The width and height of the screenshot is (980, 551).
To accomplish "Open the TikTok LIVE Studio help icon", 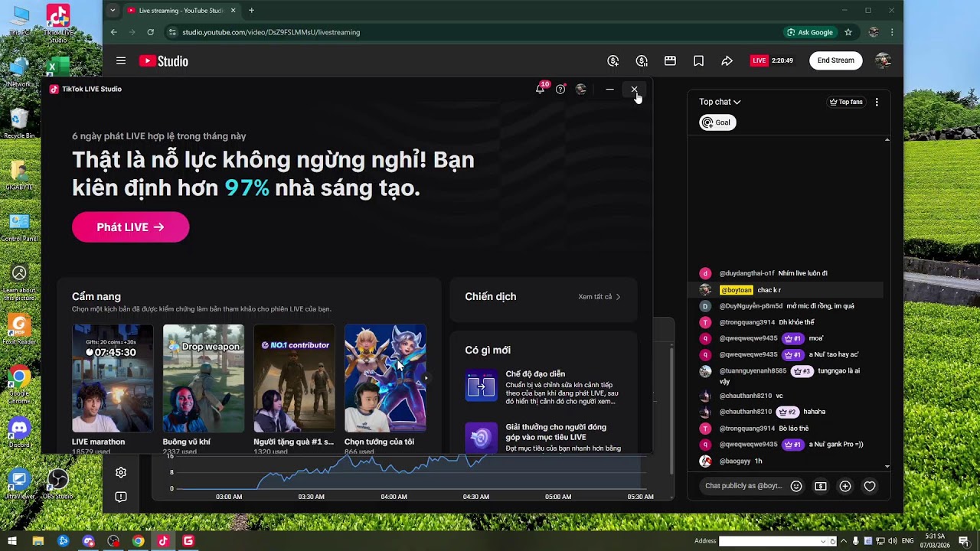I will [x=560, y=89].
